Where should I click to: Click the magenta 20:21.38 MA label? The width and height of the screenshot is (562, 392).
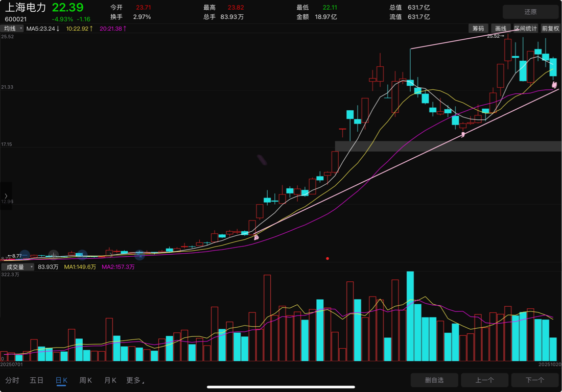[113, 28]
